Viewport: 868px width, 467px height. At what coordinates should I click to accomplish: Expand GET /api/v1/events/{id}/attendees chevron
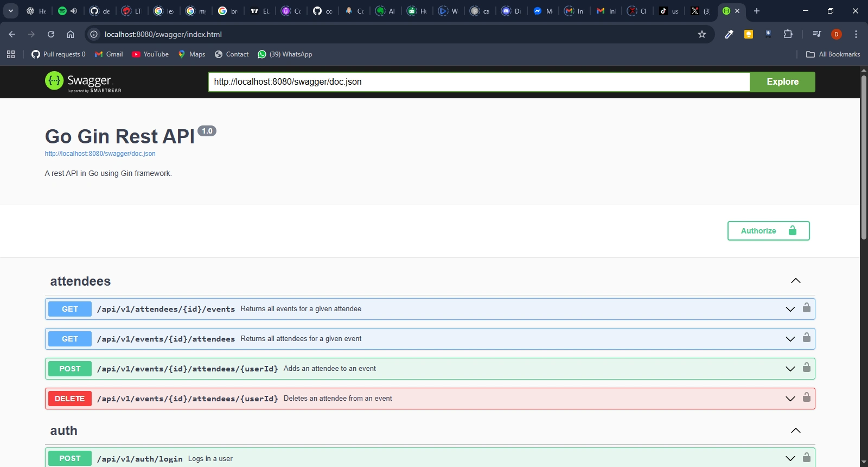coord(790,339)
